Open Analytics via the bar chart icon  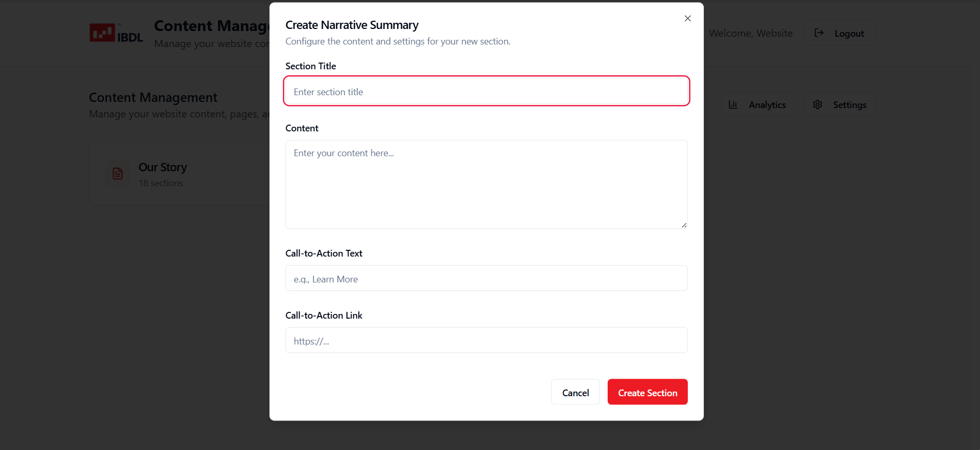[x=733, y=105]
